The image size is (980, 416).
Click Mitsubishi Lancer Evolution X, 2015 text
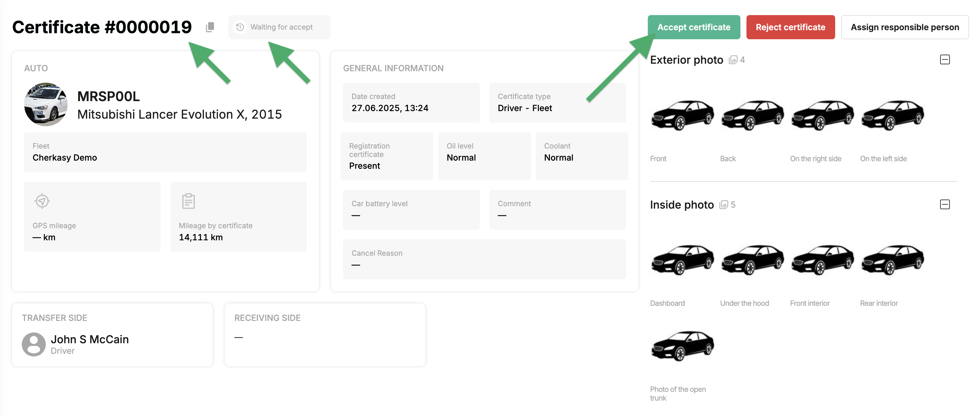[x=180, y=114]
